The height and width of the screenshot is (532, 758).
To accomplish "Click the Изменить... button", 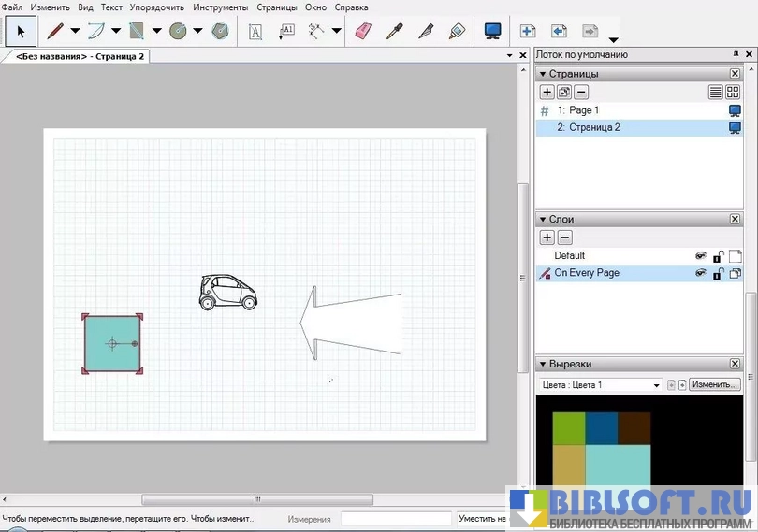I will click(716, 384).
